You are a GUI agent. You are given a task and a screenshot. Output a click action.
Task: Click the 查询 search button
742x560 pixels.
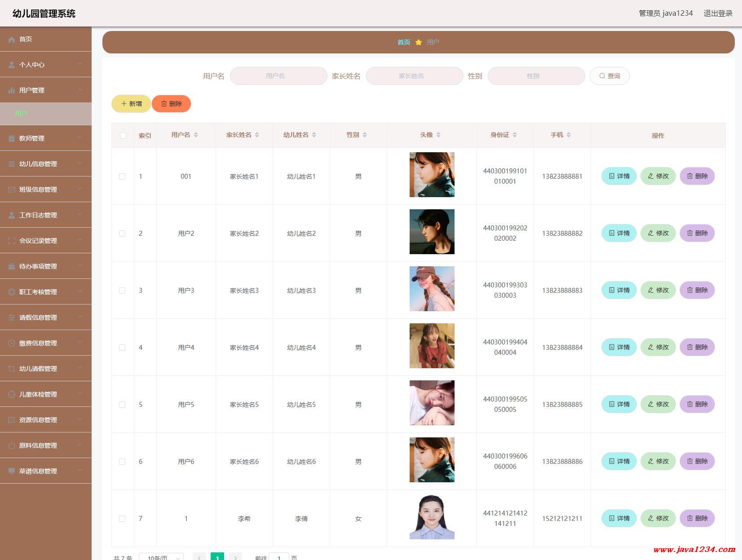tap(609, 76)
